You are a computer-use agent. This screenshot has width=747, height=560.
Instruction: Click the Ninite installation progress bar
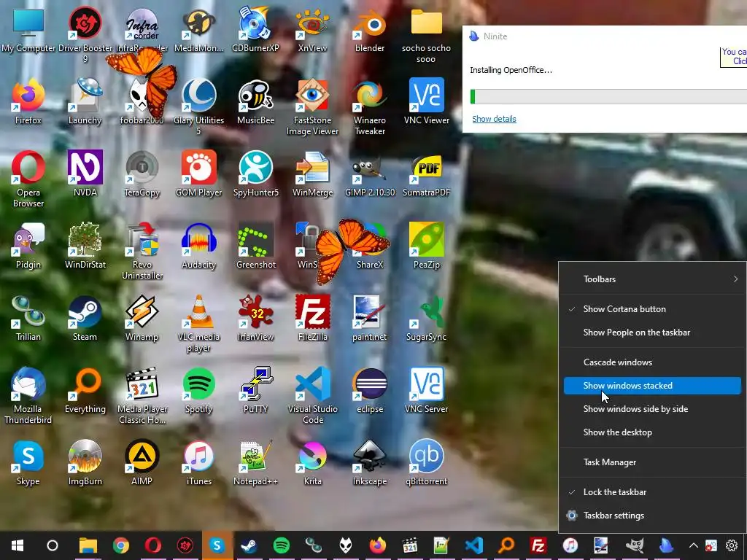(608, 97)
